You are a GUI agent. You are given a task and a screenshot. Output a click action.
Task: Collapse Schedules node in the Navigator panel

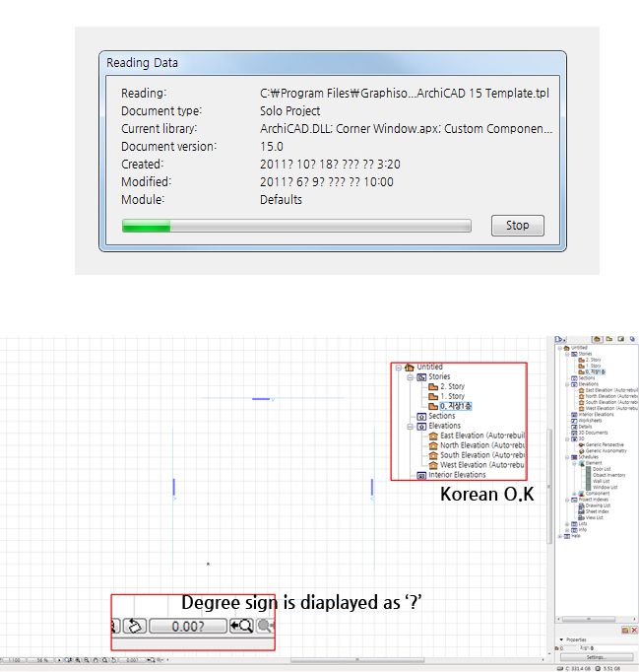click(567, 457)
